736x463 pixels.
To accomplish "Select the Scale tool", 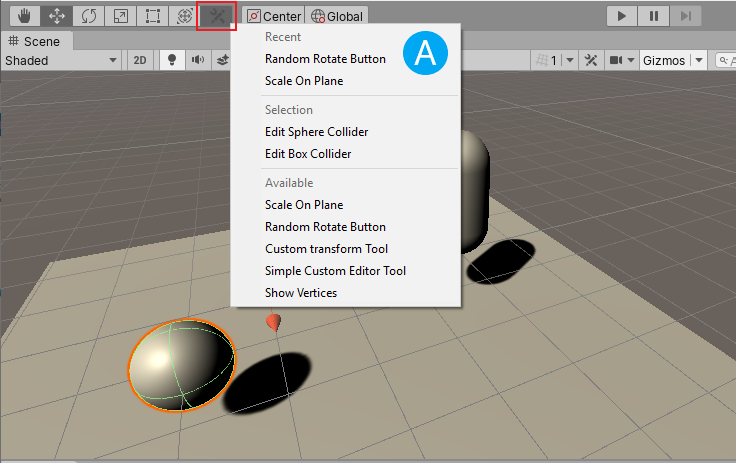I will tap(121, 16).
